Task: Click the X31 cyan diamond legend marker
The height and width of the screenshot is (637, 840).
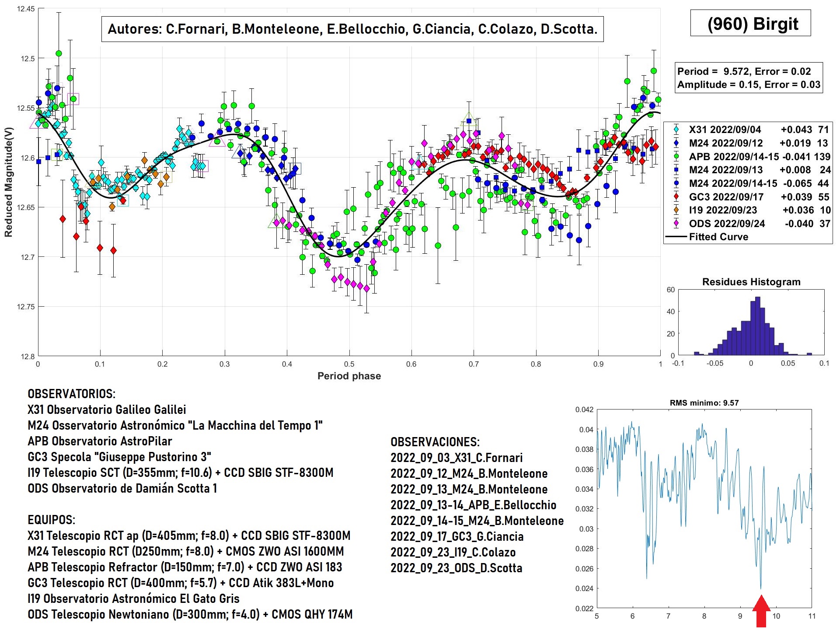Action: [676, 129]
